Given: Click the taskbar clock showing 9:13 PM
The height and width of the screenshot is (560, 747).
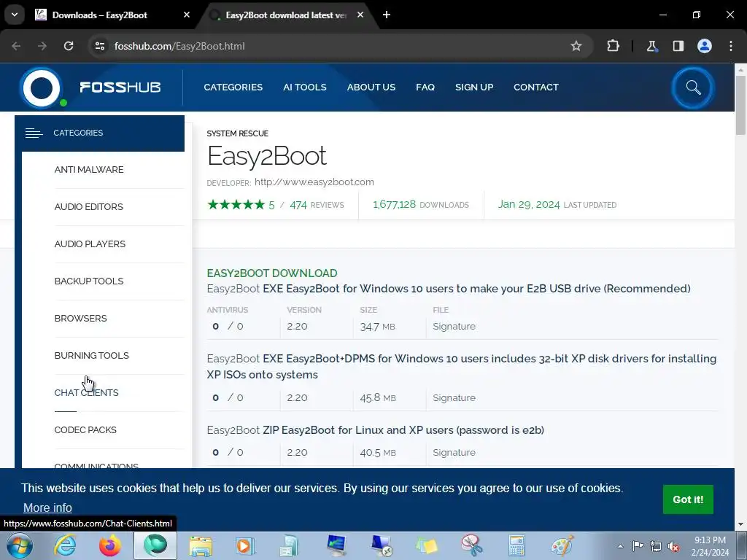Looking at the screenshot, I should tap(710, 546).
